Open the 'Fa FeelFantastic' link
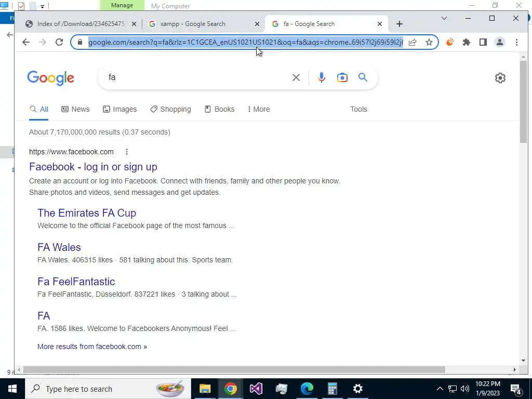532x399 pixels. (76, 281)
